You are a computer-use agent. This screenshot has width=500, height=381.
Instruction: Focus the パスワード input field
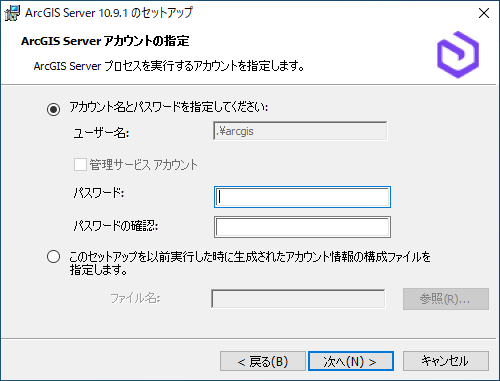click(x=302, y=197)
